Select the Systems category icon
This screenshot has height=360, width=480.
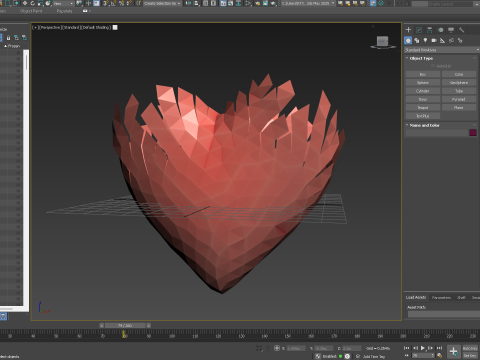click(x=460, y=41)
